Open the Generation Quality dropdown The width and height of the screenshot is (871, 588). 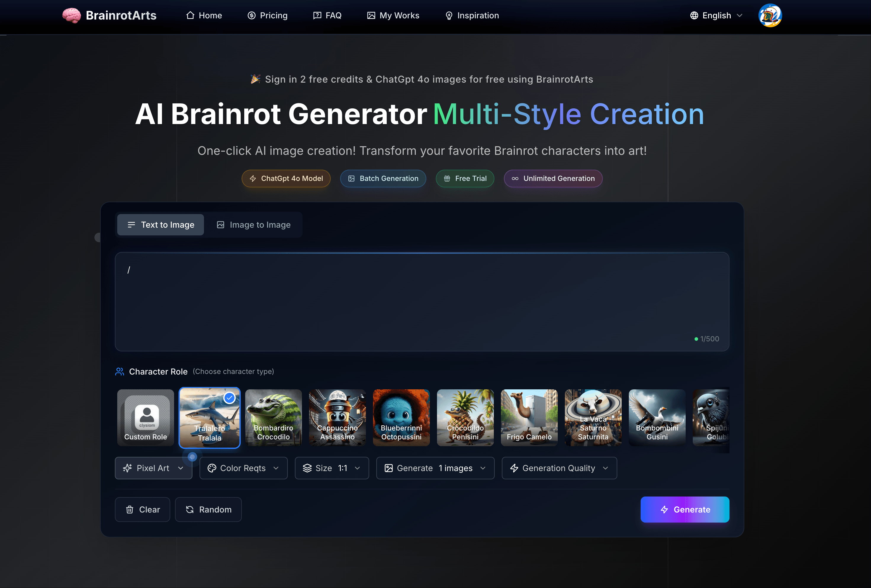(559, 468)
